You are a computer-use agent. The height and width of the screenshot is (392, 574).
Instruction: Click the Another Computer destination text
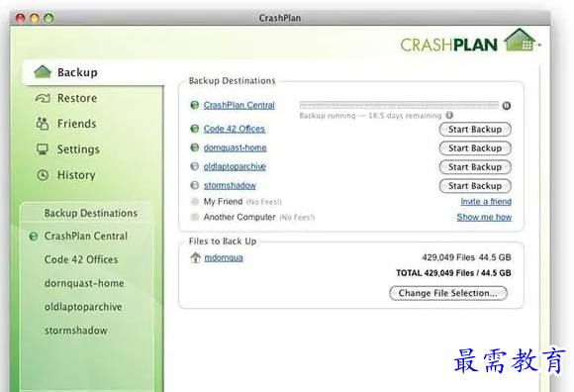(x=239, y=217)
